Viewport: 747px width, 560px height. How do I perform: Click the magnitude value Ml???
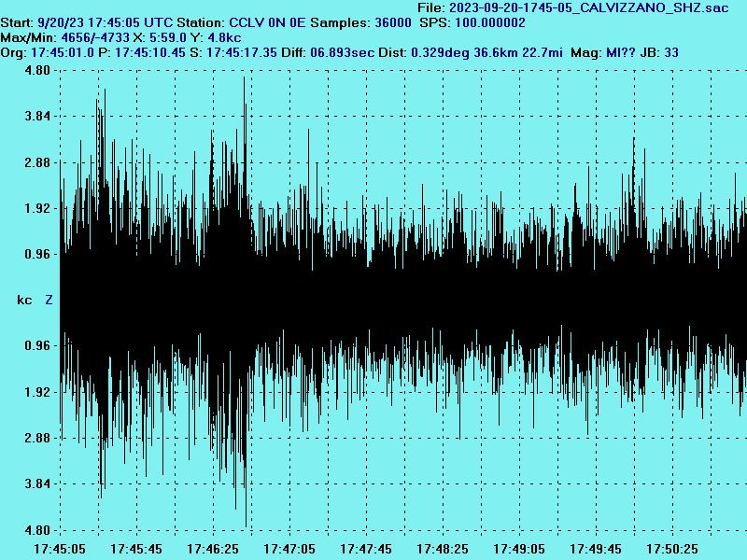coord(621,52)
